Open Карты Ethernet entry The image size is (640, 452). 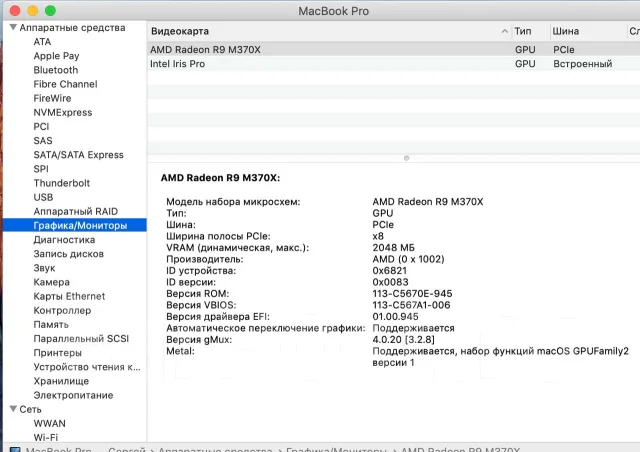pos(69,296)
